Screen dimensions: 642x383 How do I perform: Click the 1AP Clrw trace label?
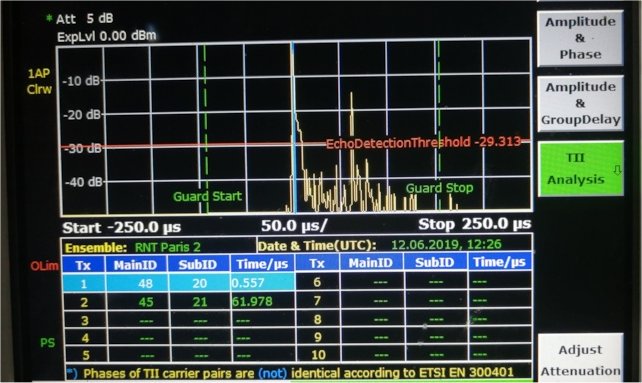[x=39, y=82]
